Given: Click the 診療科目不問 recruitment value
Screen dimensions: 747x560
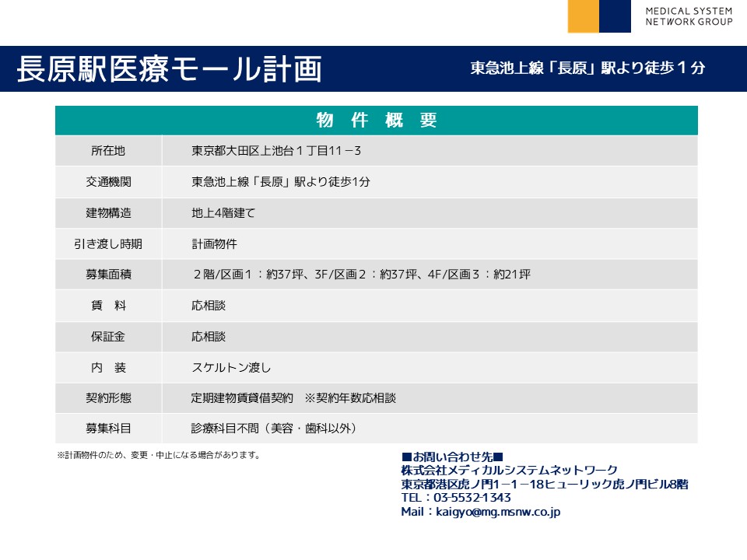Looking at the screenshot, I should [278, 429].
